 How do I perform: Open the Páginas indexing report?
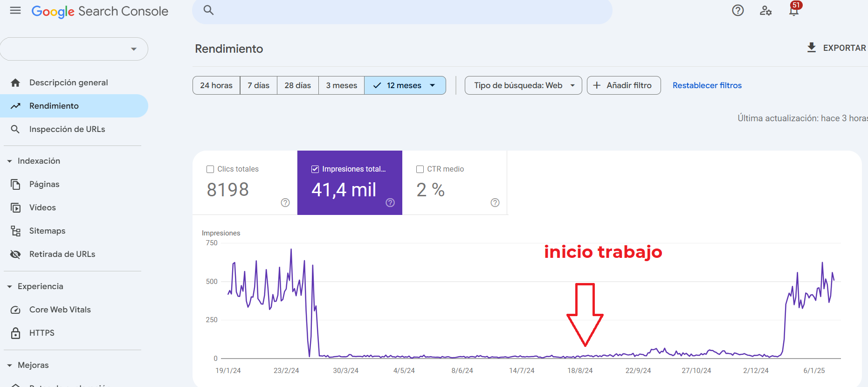click(74, 184)
